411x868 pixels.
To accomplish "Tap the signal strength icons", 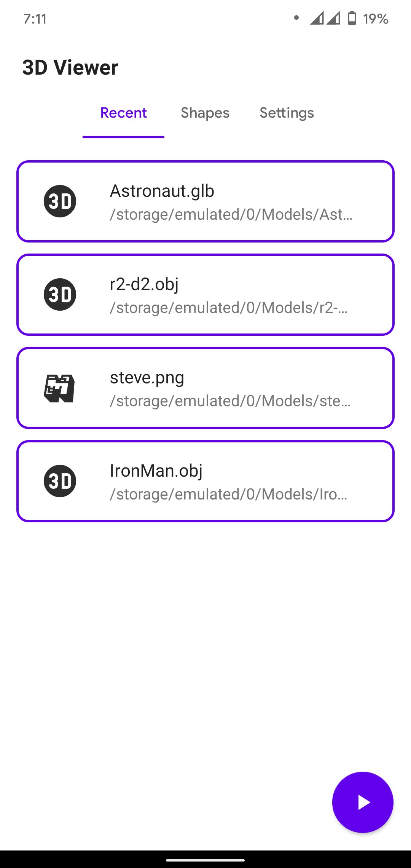I will tap(325, 18).
